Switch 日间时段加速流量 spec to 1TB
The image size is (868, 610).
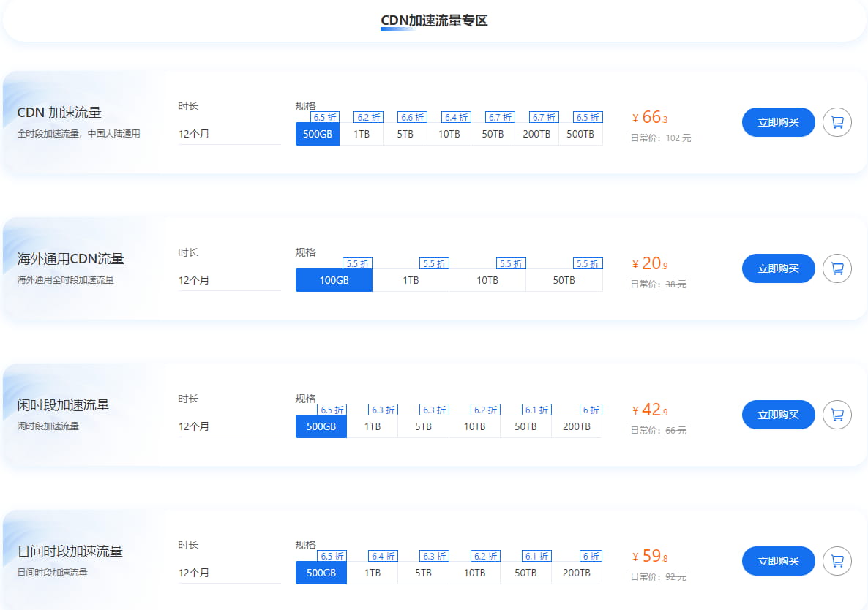click(372, 573)
